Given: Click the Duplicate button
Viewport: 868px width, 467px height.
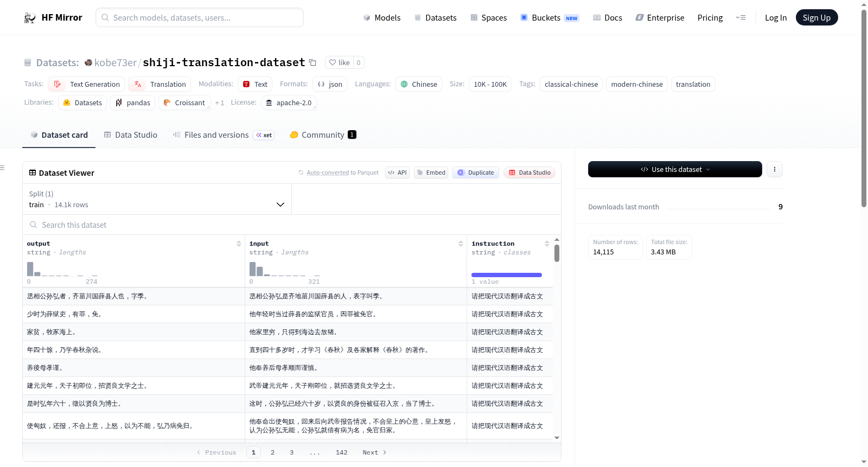Looking at the screenshot, I should (476, 172).
